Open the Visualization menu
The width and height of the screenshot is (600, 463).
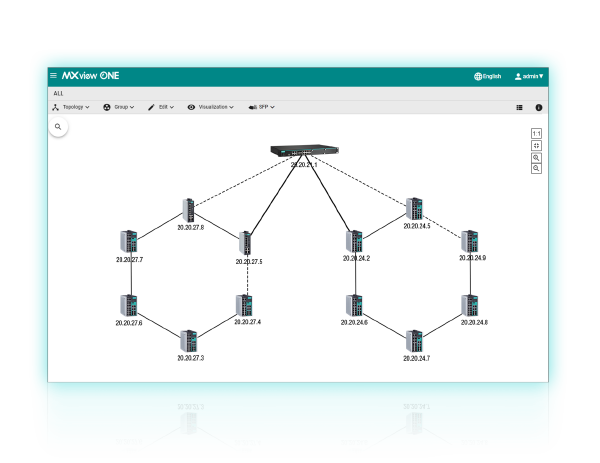(211, 106)
